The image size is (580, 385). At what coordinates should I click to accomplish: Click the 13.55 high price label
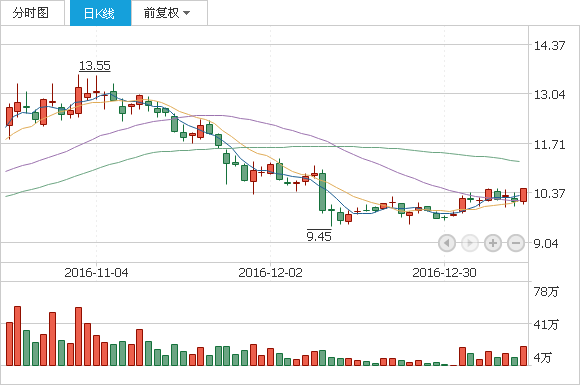pos(95,66)
